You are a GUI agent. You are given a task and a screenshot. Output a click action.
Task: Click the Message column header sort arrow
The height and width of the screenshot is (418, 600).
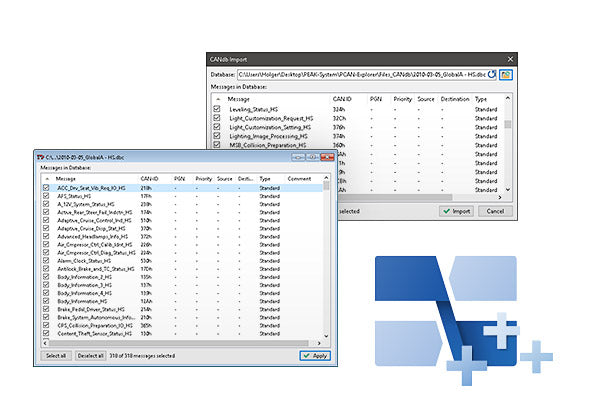[x=46, y=178]
